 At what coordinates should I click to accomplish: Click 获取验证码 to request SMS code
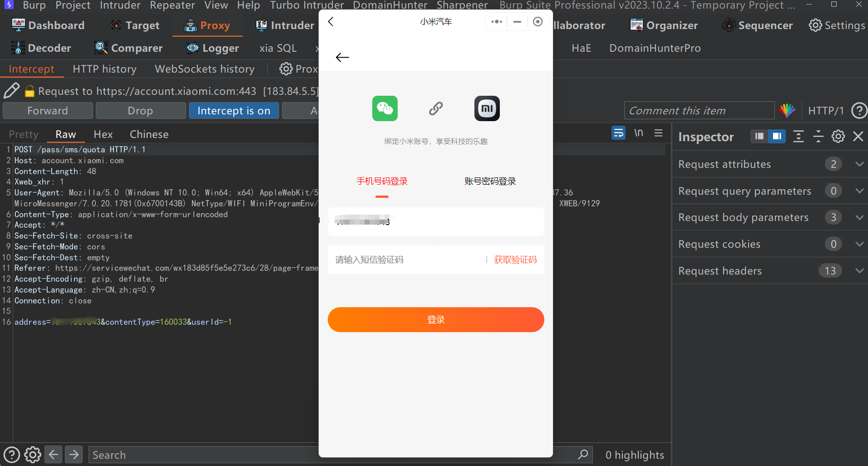tap(515, 260)
